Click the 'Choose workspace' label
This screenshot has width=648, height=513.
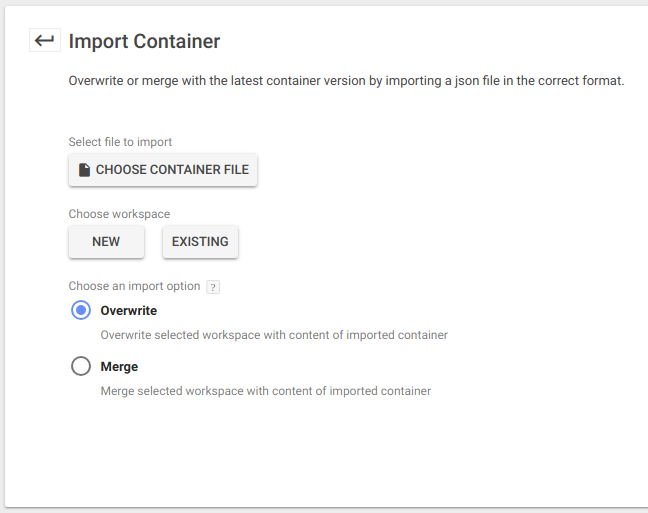tap(119, 214)
